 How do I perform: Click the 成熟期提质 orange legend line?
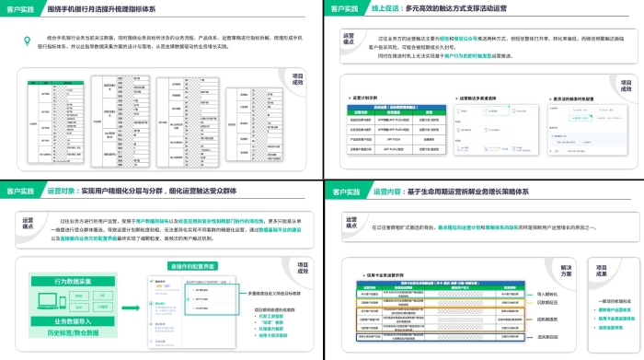[x=530, y=319]
